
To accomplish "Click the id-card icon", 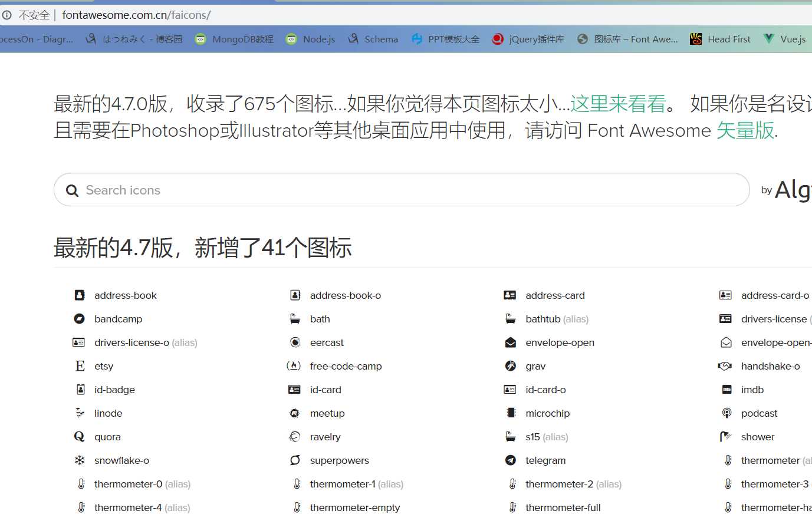I will pyautogui.click(x=294, y=390).
